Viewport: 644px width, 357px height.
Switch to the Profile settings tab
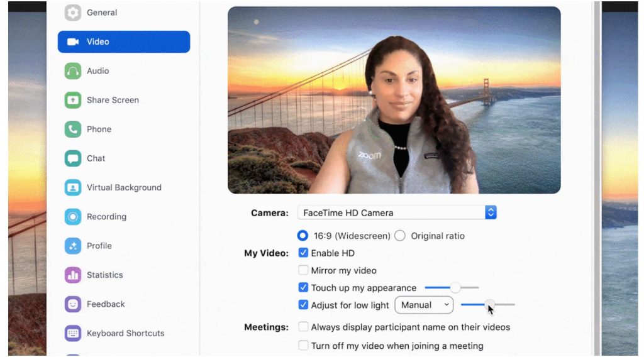coord(99,246)
